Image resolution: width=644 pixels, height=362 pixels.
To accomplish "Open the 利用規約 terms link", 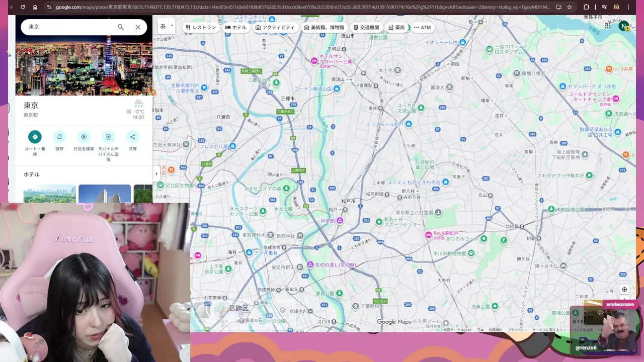I will 496,330.
